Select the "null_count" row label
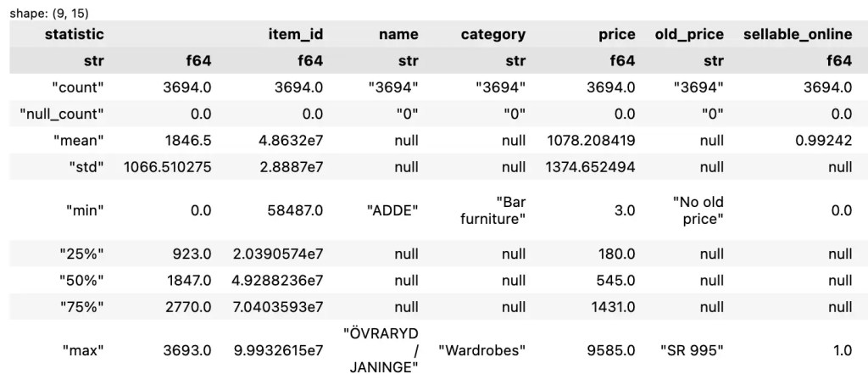The image size is (868, 391). point(62,114)
